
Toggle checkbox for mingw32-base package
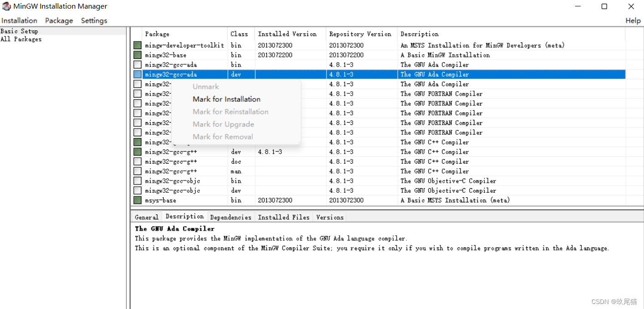click(137, 55)
